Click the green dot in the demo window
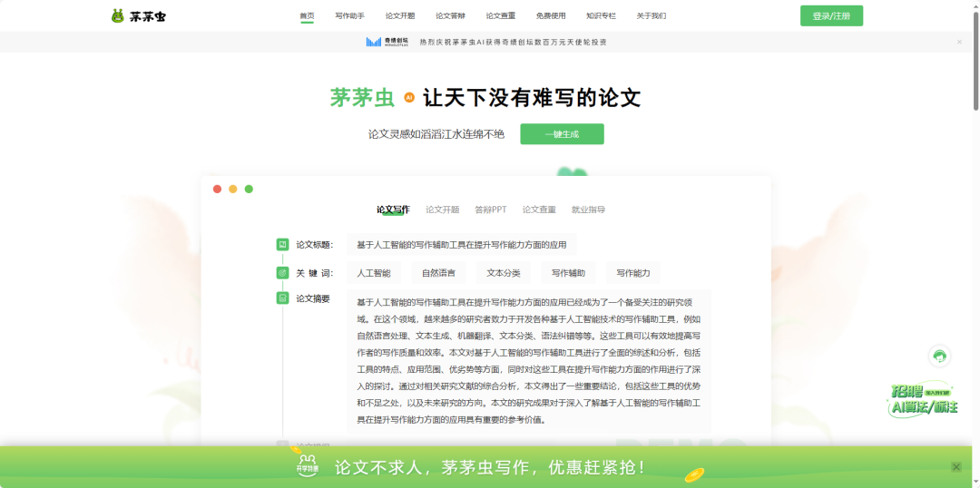 (x=249, y=189)
